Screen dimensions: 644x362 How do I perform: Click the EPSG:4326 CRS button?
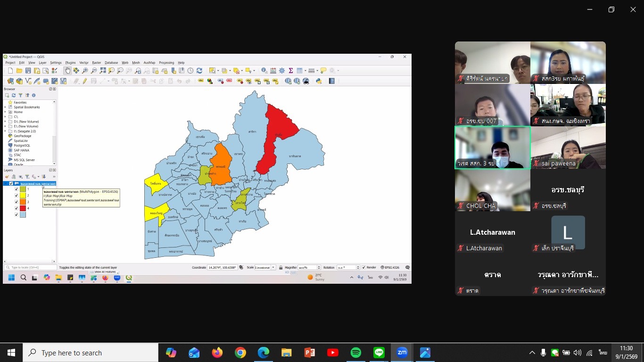click(390, 267)
